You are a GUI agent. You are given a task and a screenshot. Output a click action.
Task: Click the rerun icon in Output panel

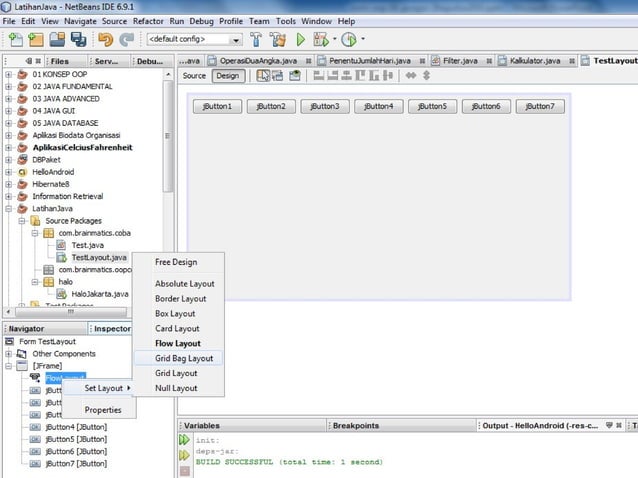pyautogui.click(x=184, y=439)
